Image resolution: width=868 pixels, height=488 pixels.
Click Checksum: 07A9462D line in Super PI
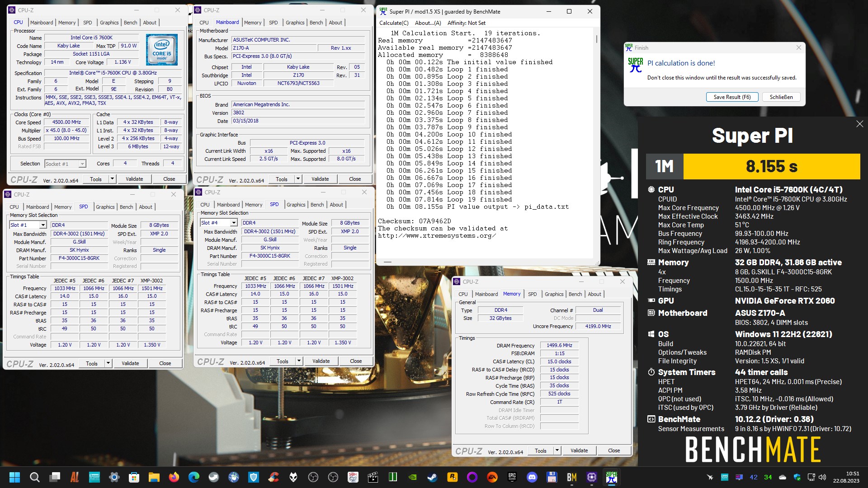(x=414, y=221)
